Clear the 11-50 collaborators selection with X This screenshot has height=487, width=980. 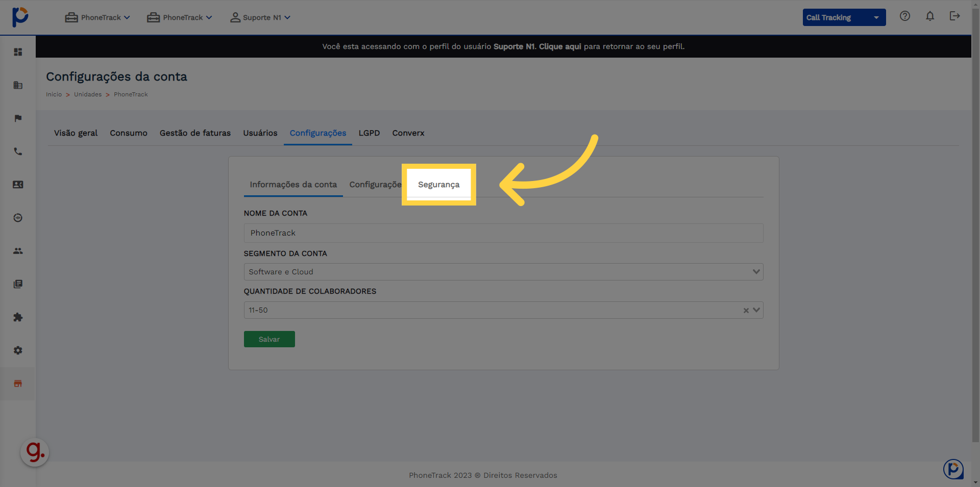tap(746, 310)
